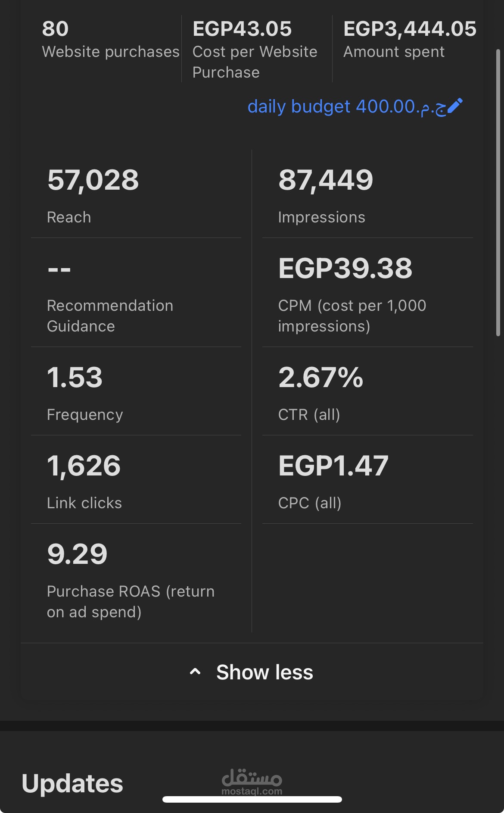Tap the home indicator bar at bottom

tap(252, 799)
